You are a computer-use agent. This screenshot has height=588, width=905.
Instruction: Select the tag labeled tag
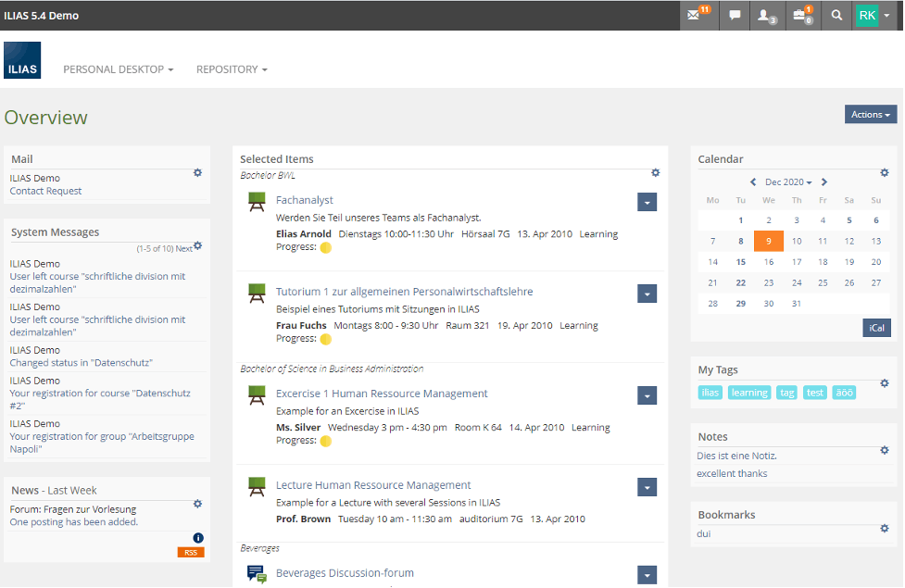click(786, 393)
